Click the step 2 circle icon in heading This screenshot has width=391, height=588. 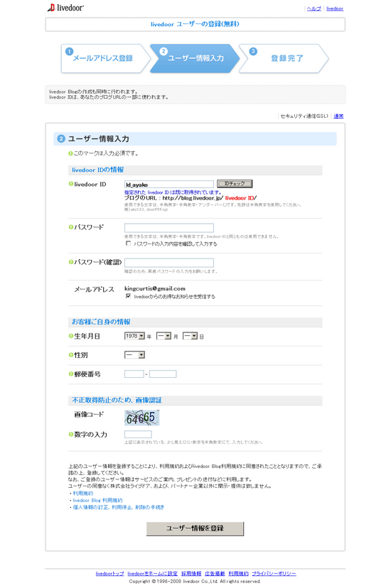[61, 138]
